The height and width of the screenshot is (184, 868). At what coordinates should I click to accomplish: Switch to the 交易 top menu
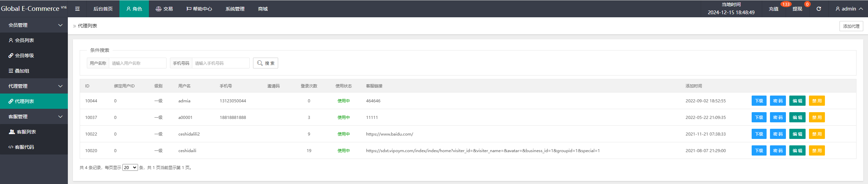pos(164,9)
